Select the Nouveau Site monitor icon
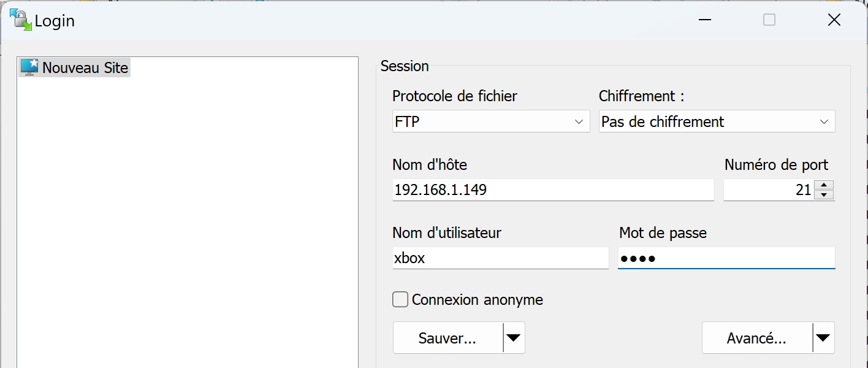 tap(29, 67)
